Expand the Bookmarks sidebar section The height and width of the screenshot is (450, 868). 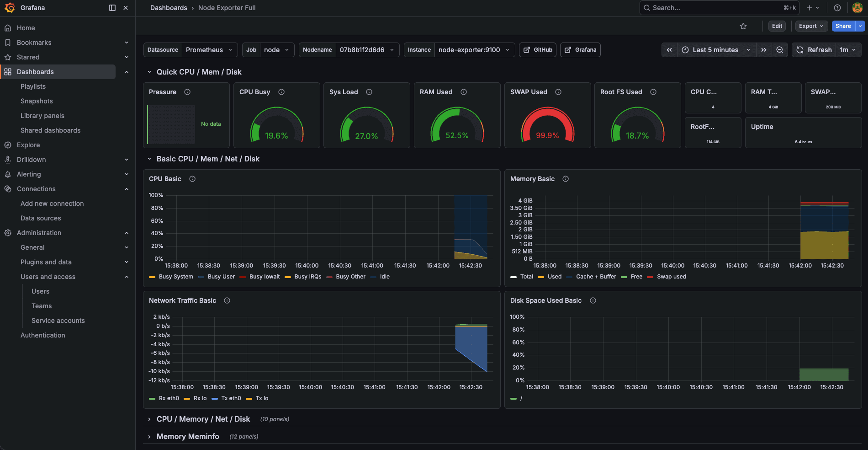point(127,43)
